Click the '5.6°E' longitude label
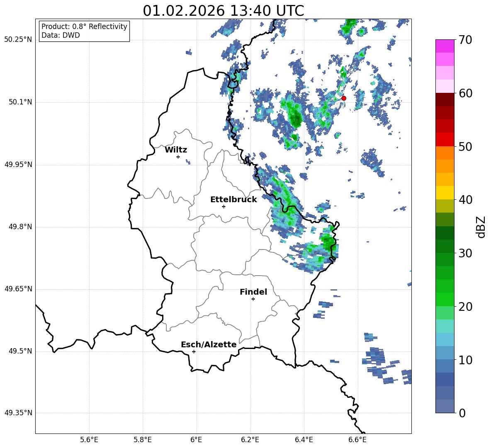This screenshot has width=491, height=448. [x=89, y=440]
